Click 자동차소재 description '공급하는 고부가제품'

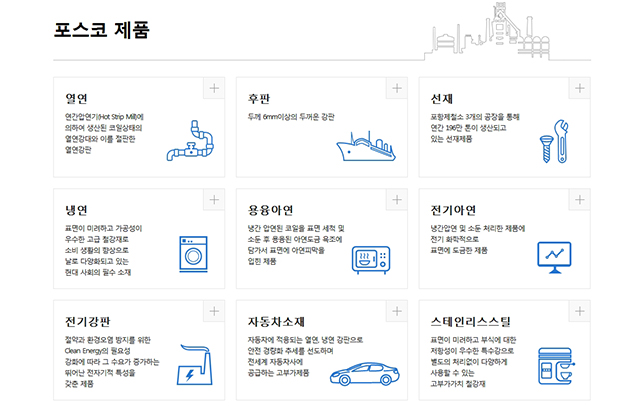(x=278, y=373)
